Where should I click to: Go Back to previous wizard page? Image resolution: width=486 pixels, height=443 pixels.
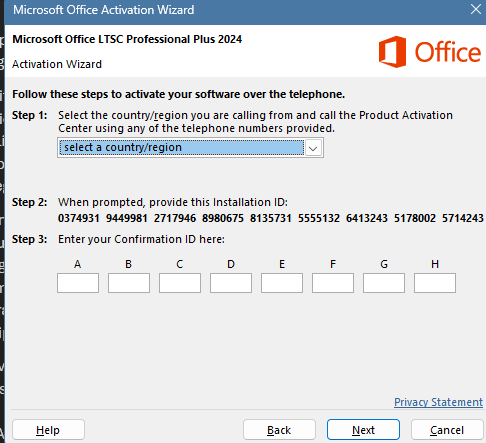tap(279, 430)
